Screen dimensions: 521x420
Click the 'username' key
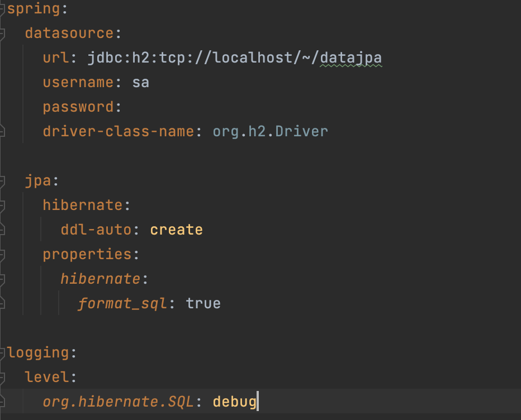pos(78,82)
